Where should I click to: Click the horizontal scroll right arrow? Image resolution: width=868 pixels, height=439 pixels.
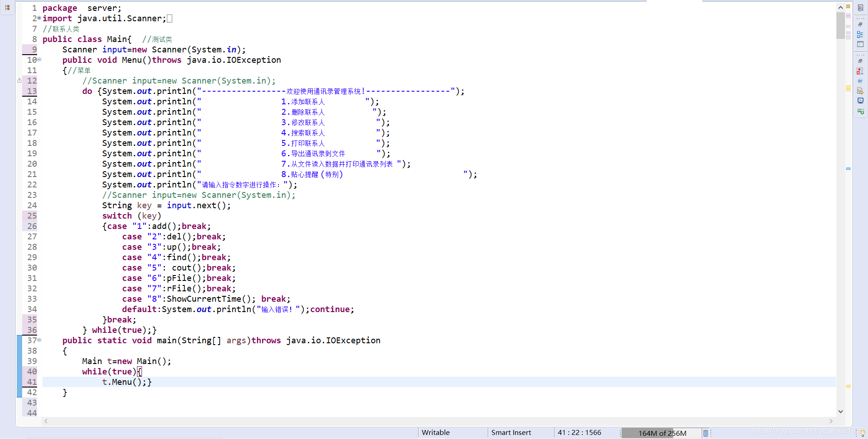coord(831,421)
